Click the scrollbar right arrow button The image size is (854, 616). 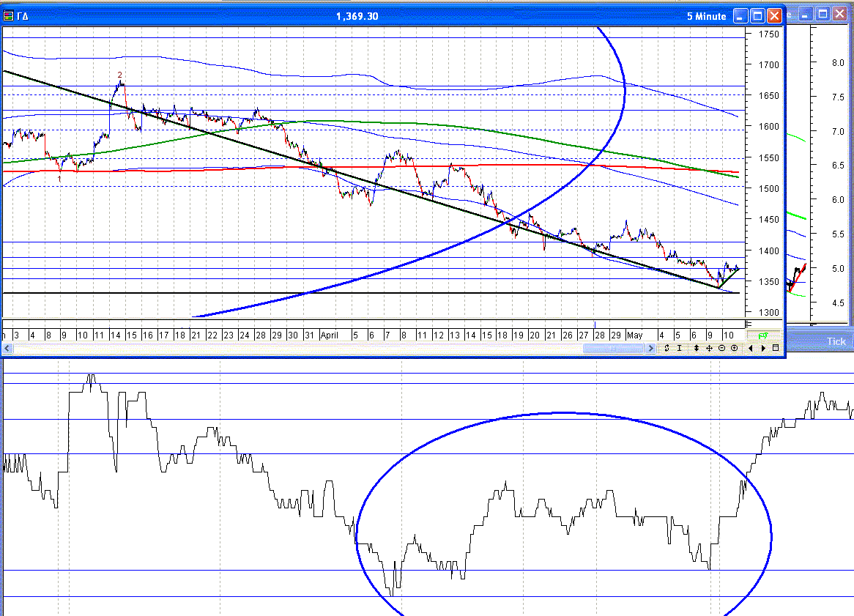650,349
